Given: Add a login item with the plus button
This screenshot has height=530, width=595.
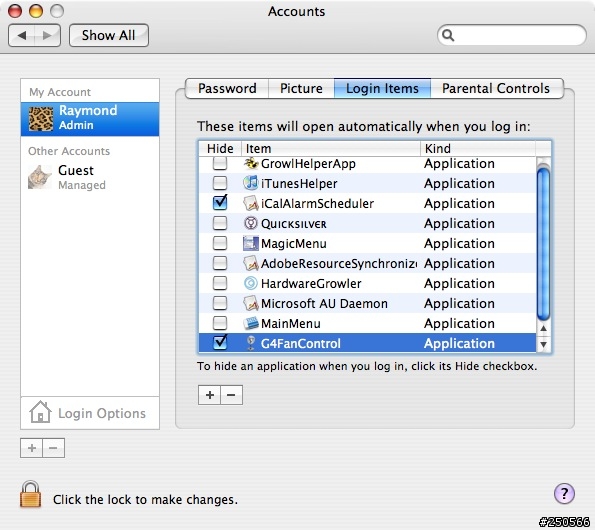Looking at the screenshot, I should [209, 395].
